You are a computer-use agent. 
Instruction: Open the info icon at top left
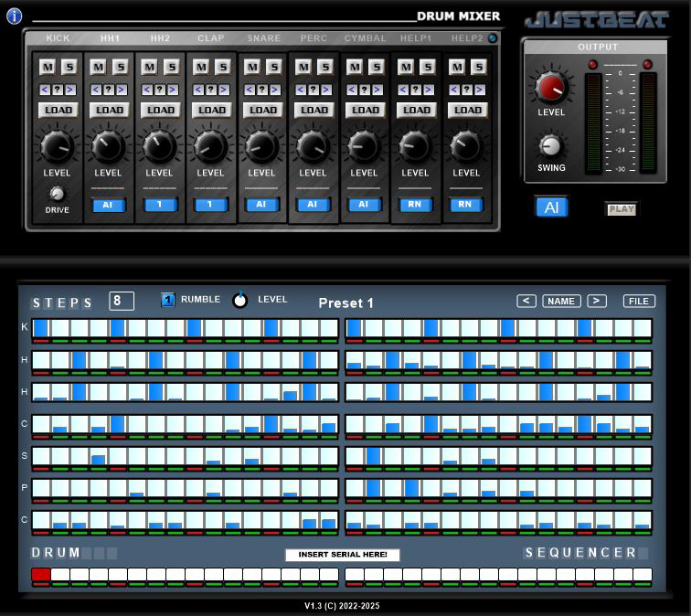pyautogui.click(x=14, y=16)
